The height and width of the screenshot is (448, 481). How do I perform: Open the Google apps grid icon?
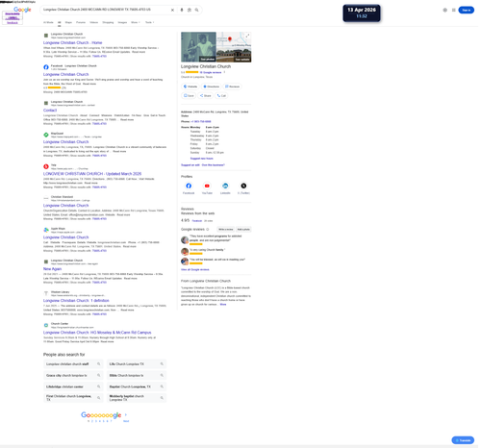(x=454, y=10)
